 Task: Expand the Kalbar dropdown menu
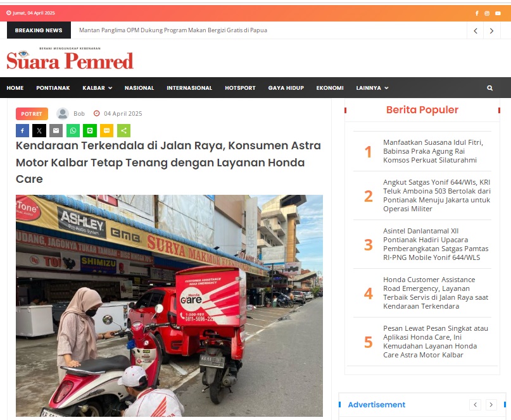pos(97,88)
